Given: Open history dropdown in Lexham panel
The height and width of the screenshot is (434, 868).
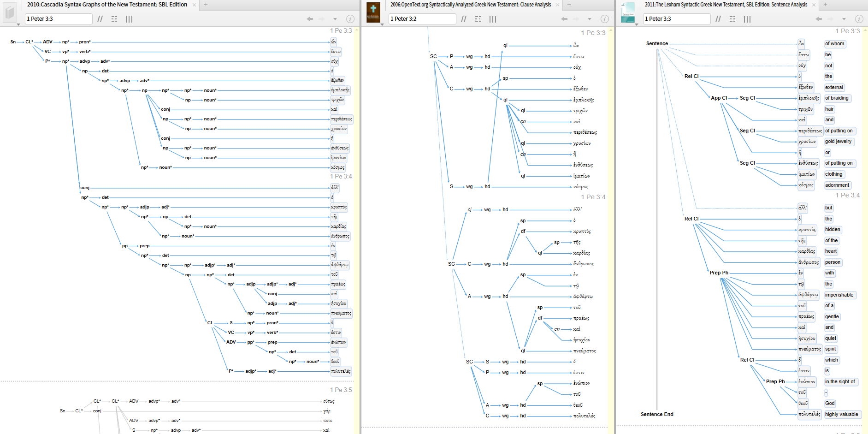Looking at the screenshot, I should tap(844, 19).
